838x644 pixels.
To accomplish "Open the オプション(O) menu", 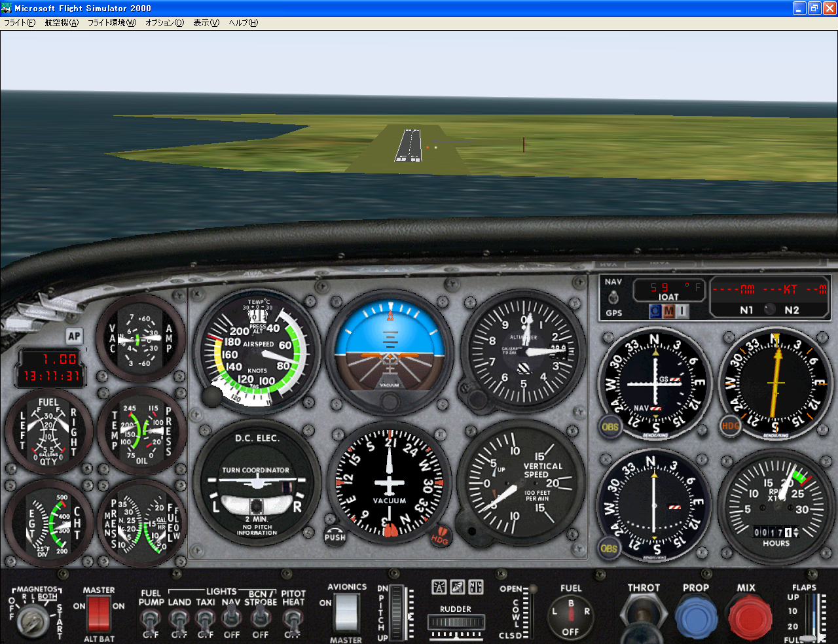I will [165, 23].
